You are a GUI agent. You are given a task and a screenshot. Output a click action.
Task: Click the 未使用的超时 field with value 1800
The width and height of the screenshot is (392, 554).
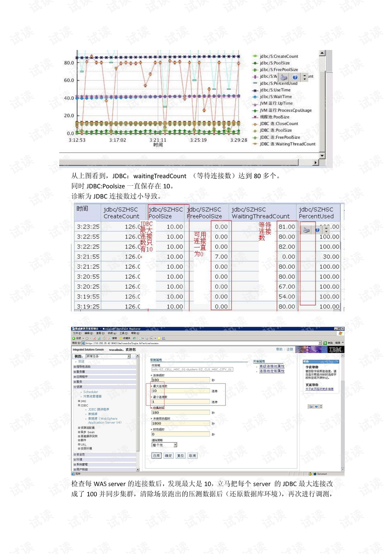(180, 423)
